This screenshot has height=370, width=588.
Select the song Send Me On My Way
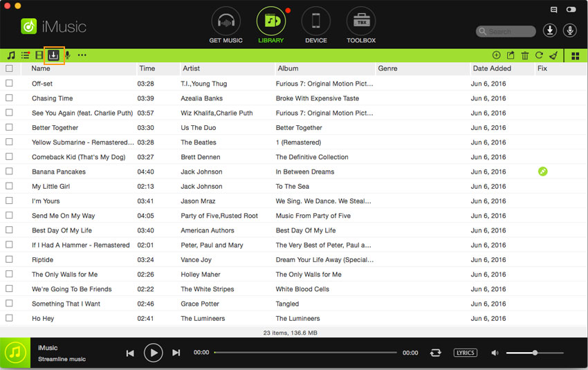[x=64, y=216]
